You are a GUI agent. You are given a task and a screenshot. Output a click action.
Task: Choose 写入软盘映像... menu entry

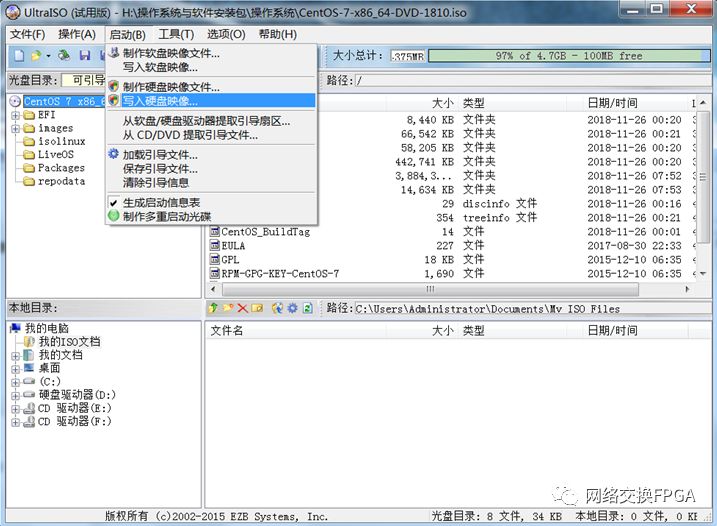211,67
